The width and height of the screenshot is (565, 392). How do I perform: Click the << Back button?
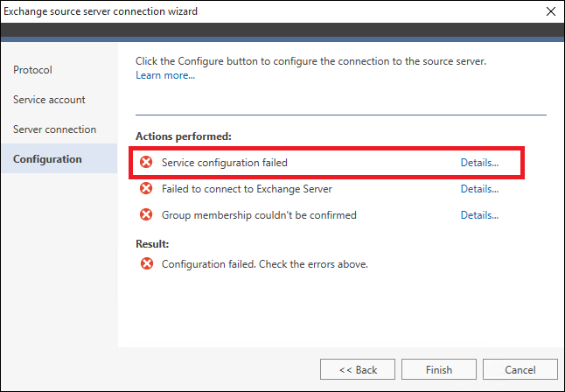[358, 369]
